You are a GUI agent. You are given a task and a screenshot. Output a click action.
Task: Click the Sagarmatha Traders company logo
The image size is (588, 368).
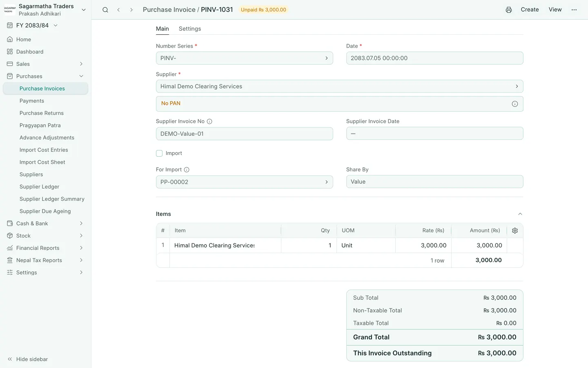(10, 10)
